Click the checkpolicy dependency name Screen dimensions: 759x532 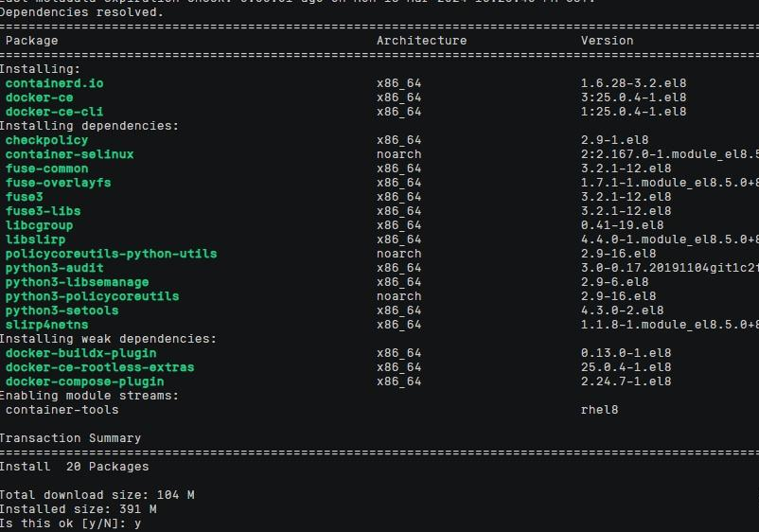[46, 140]
